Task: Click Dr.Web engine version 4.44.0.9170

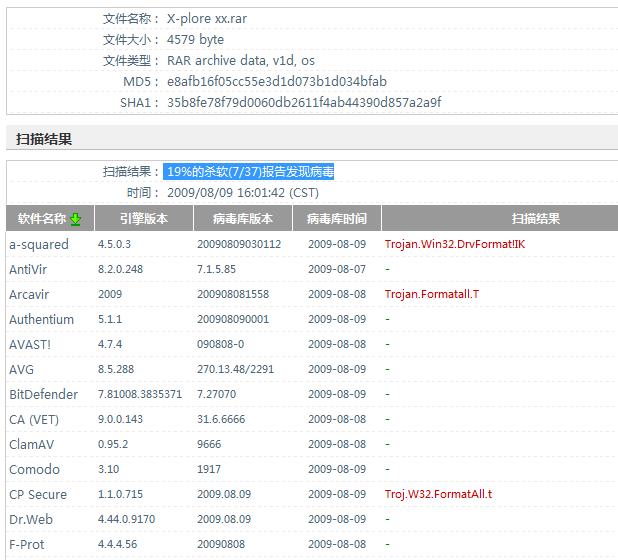Action: (x=127, y=519)
